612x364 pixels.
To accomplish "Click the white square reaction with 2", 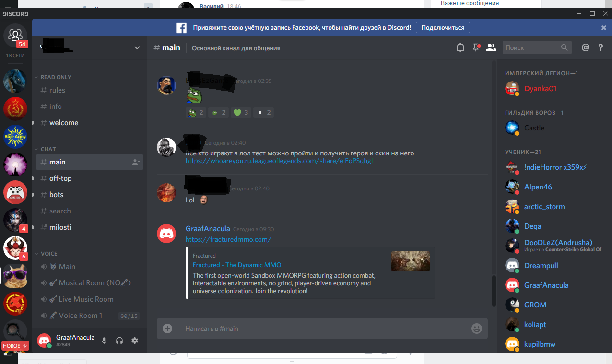I will pyautogui.click(x=263, y=113).
